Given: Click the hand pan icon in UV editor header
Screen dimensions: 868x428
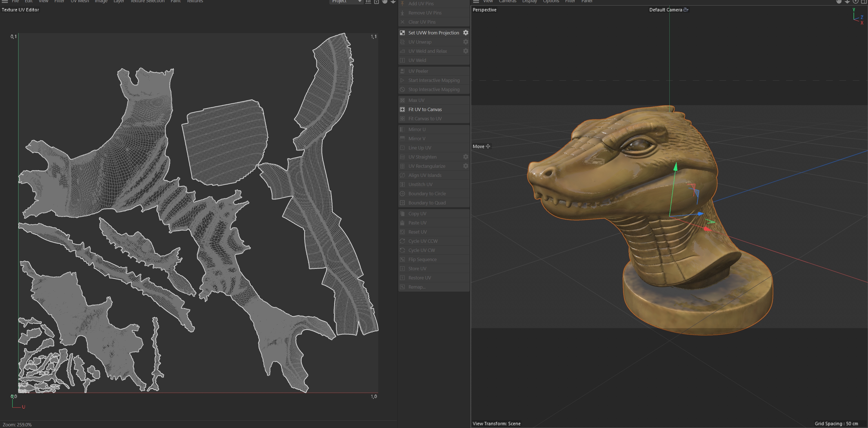Looking at the screenshot, I should [385, 1].
